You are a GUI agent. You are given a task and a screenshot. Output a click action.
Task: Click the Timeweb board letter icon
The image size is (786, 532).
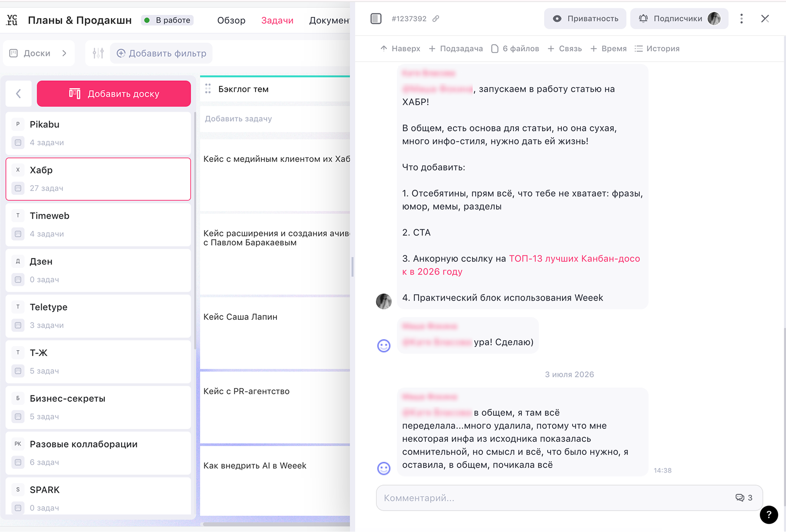18,216
